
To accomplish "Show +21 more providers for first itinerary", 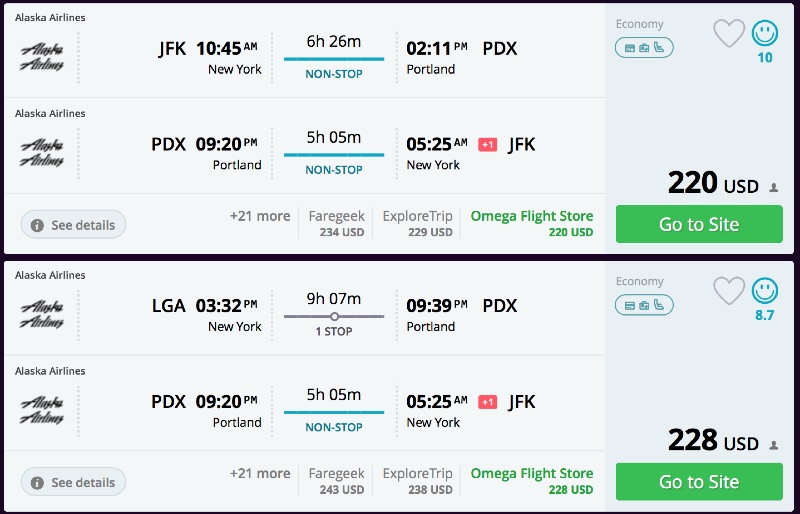I will [260, 216].
